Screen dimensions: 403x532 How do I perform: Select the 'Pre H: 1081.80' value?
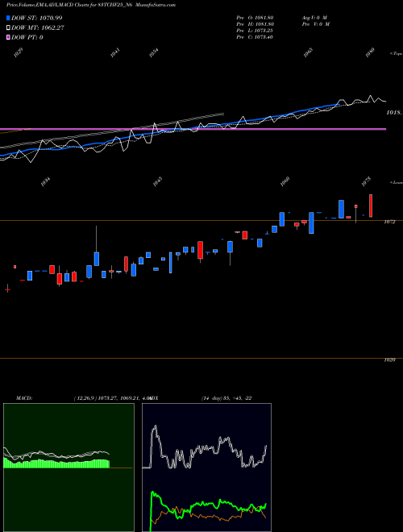point(255,24)
